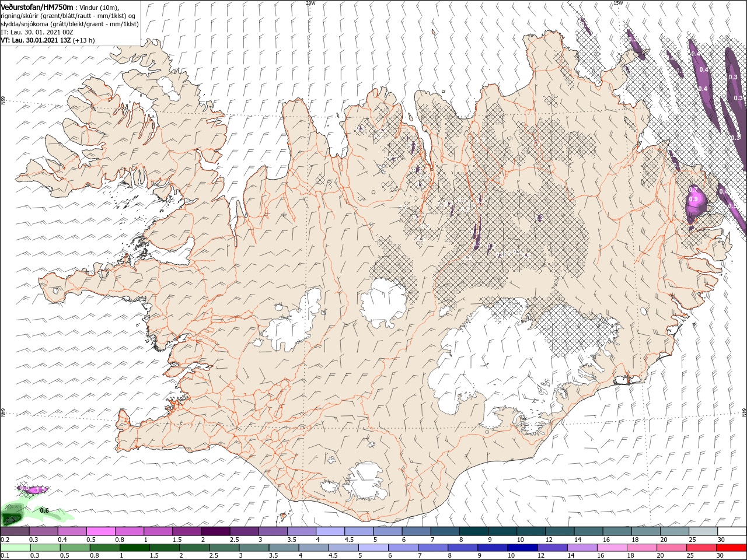747x560 pixels.
Task: Click the bright pink snowfall blob on the east coast
Action: 696,204
